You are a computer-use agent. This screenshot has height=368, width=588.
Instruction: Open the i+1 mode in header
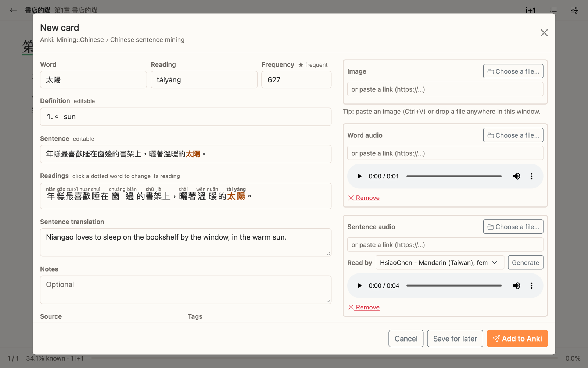point(531,10)
